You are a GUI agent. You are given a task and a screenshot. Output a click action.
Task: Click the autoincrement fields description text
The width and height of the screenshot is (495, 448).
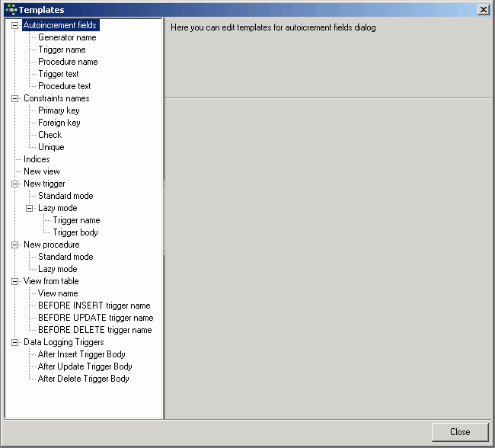tap(273, 27)
